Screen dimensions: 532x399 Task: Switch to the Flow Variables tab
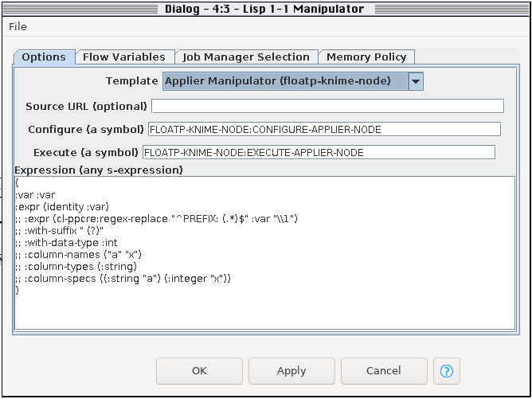pos(124,57)
